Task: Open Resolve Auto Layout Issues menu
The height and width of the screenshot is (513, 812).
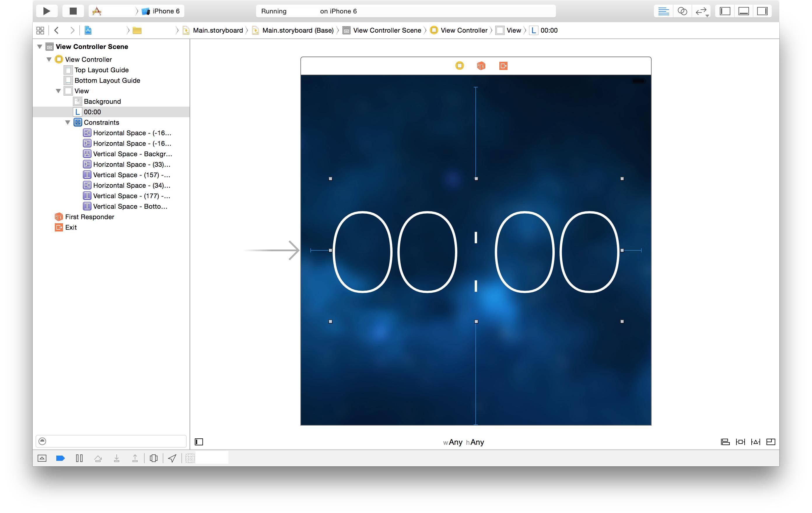Action: [755, 442]
